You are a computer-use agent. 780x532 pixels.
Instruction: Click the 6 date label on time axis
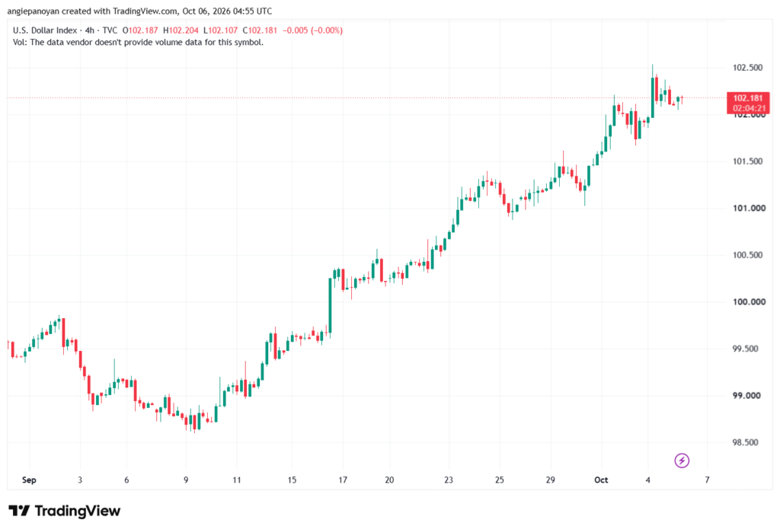(x=126, y=479)
